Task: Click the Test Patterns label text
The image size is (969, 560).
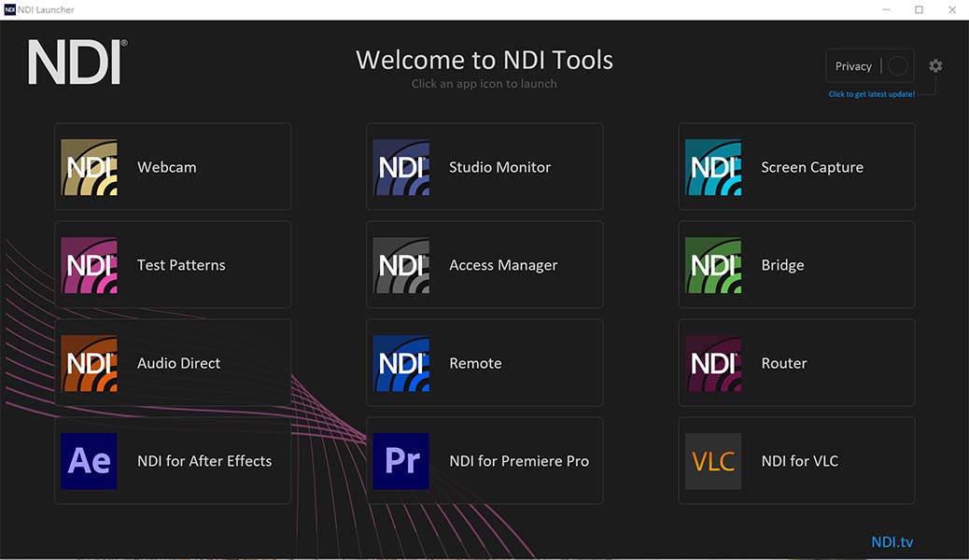Action: tap(181, 265)
